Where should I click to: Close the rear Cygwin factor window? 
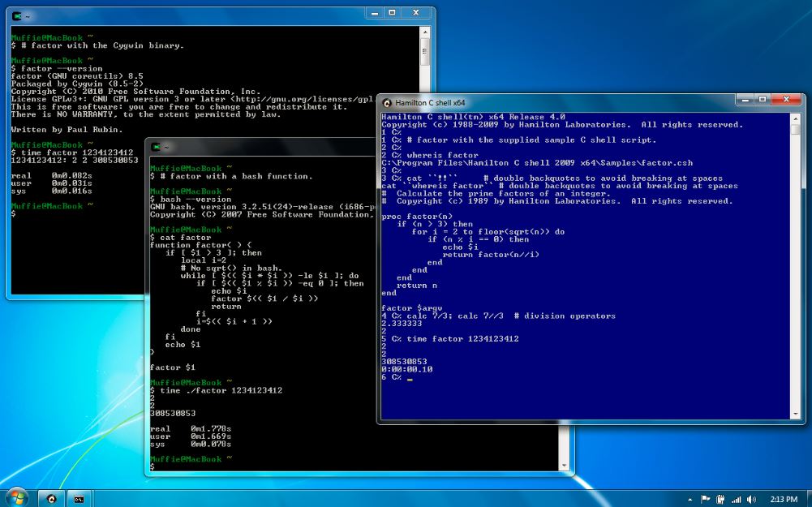416,13
